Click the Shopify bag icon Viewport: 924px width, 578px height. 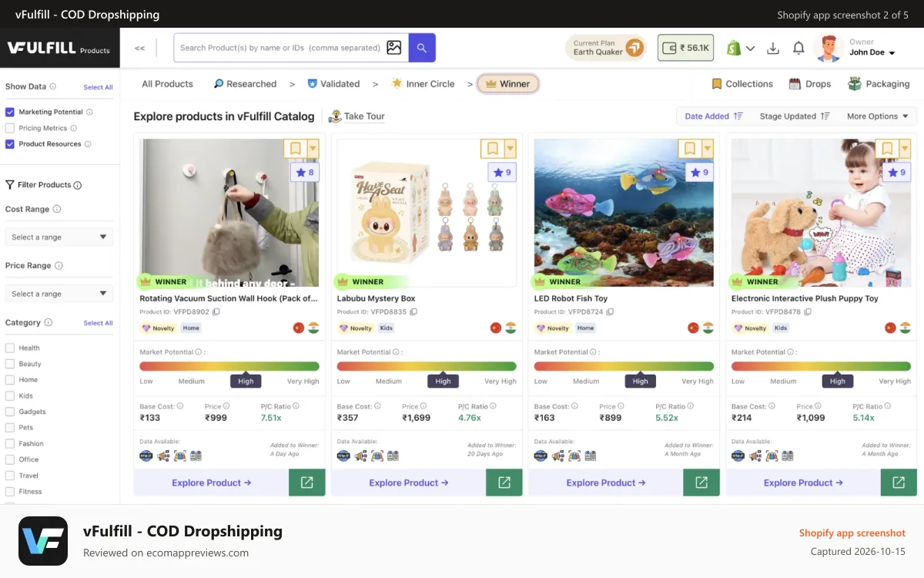coord(734,48)
